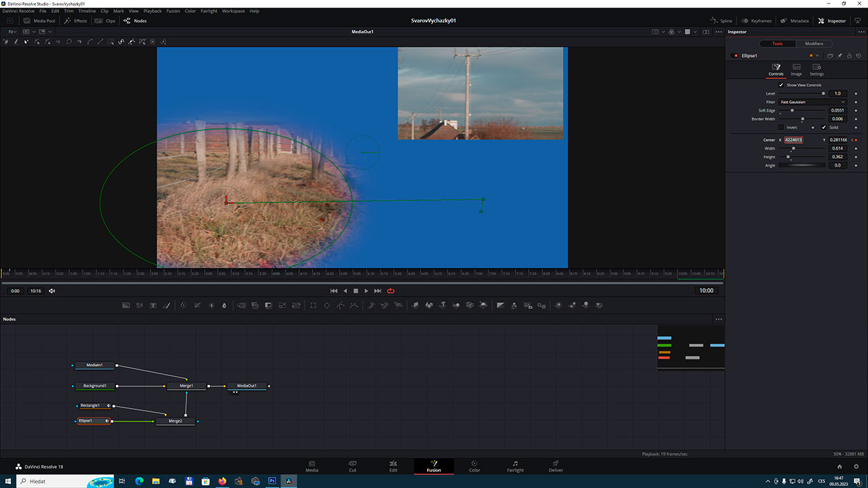Viewport: 868px width, 488px height.
Task: Open the Fusion menu
Action: (172, 11)
